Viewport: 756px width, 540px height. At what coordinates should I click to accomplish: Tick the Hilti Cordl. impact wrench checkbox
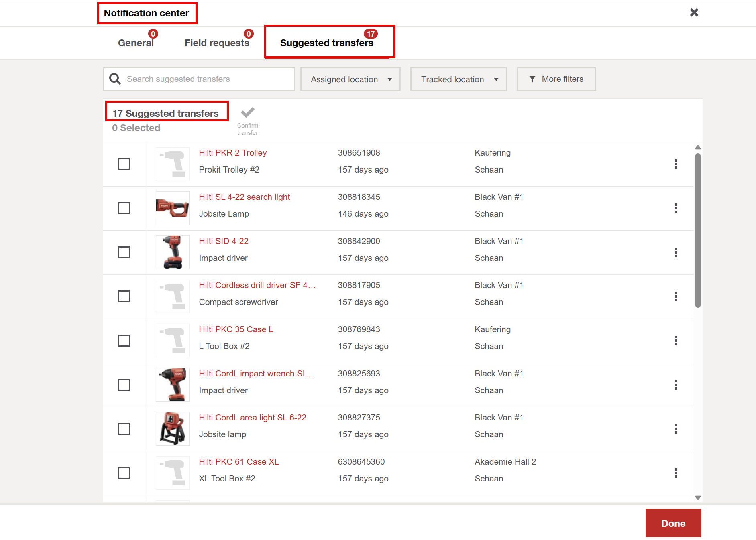coord(124,385)
